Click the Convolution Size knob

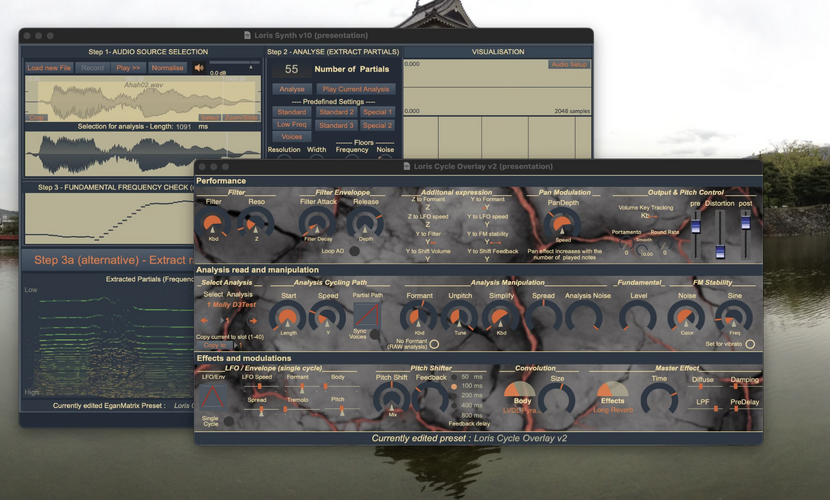(556, 400)
